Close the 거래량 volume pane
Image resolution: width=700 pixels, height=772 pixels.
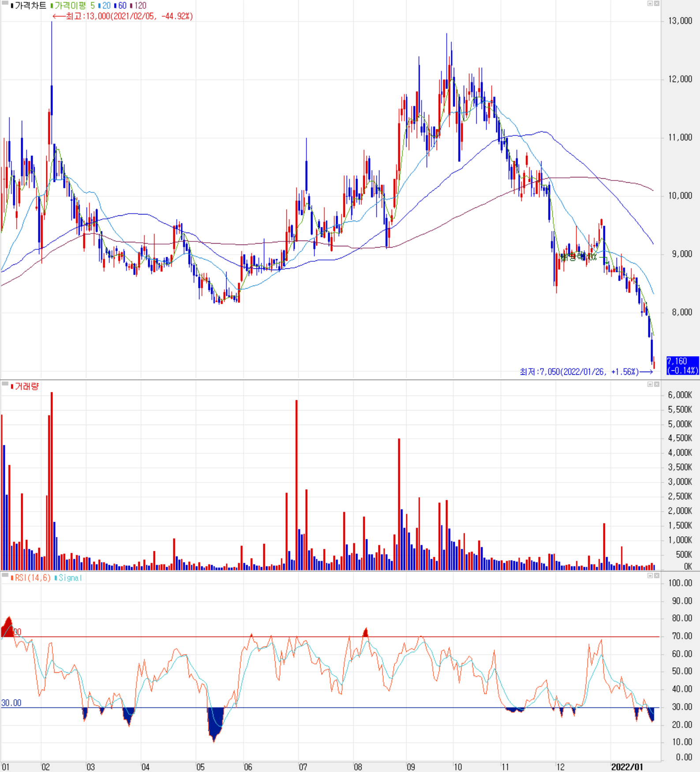click(656, 384)
